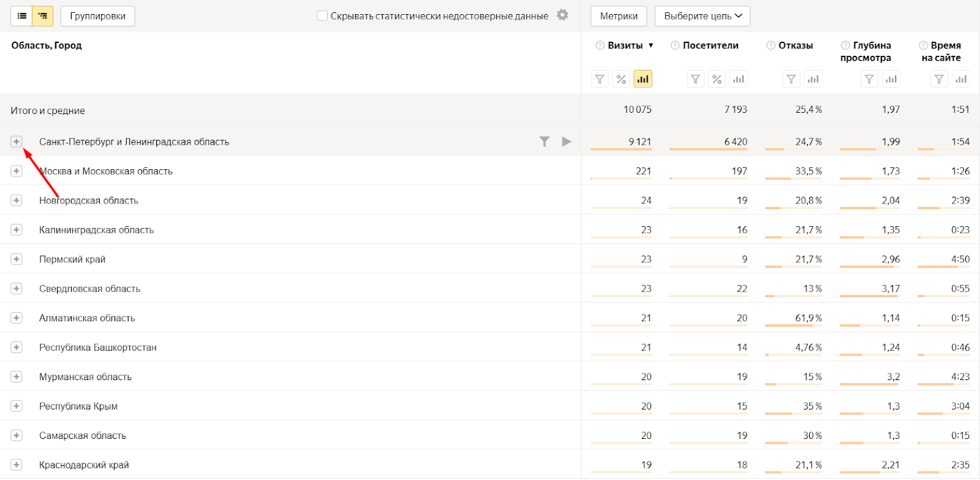Select Свердловская область label
Image resolution: width=980 pixels, height=480 pixels.
coord(89,289)
